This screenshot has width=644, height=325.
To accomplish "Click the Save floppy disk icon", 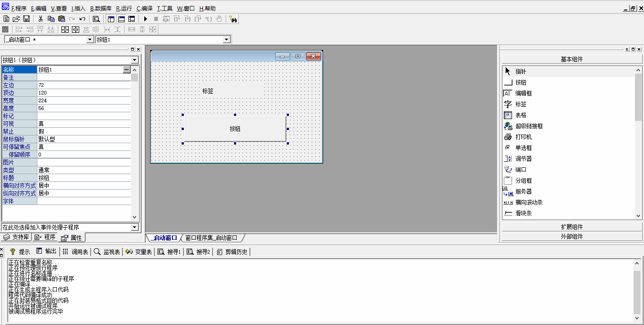I will [x=26, y=19].
